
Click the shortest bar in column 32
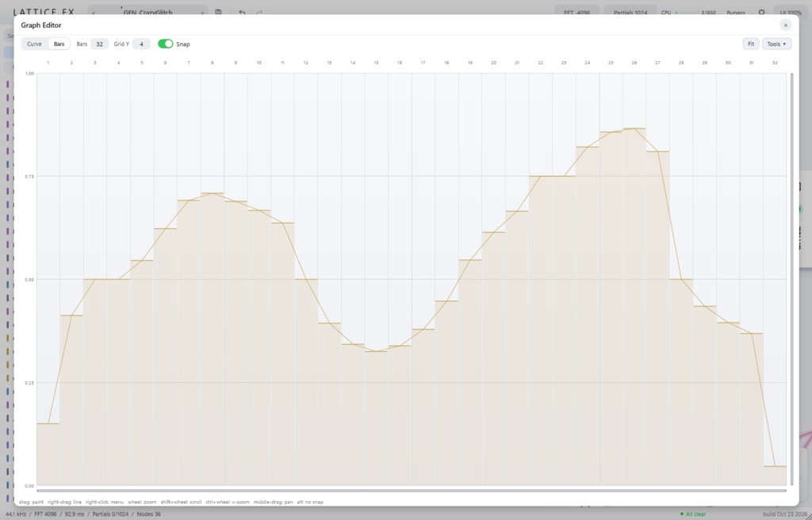775,476
